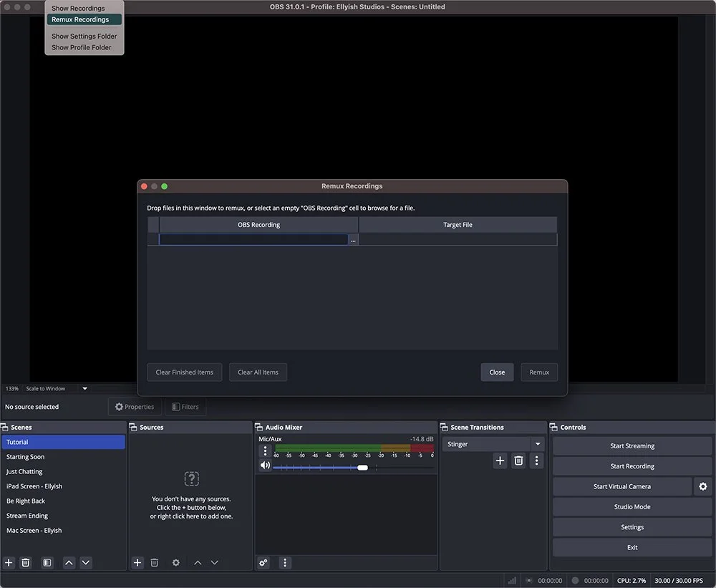
Task: Click Start Virtual Camera button
Action: (x=622, y=486)
